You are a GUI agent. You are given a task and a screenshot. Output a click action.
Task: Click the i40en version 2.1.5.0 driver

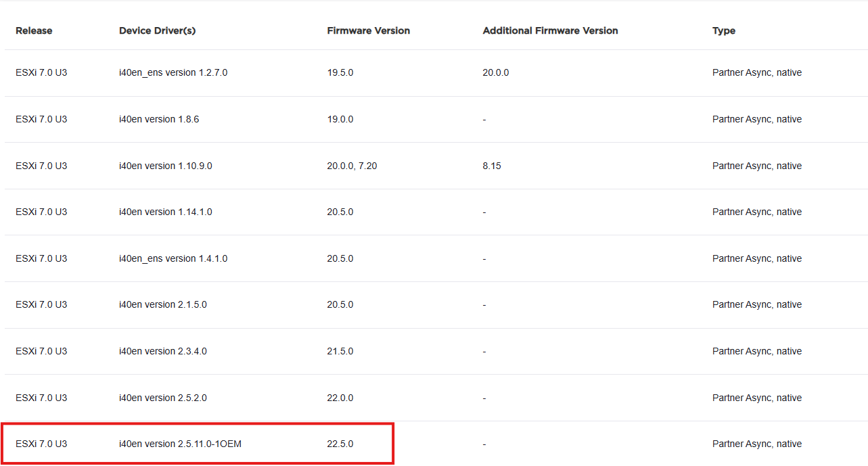pos(163,304)
